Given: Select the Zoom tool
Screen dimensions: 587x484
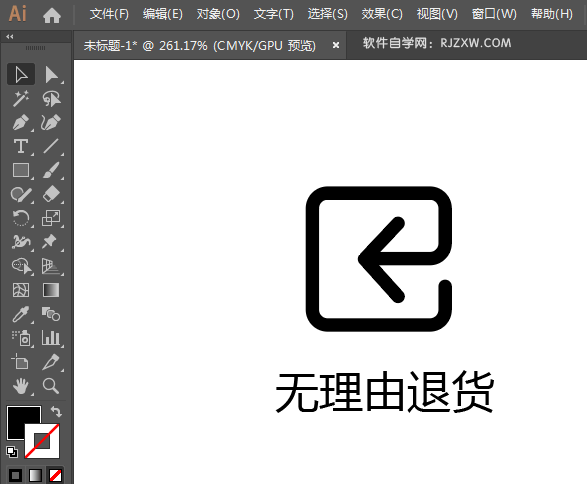Looking at the screenshot, I should pyautogui.click(x=51, y=386).
